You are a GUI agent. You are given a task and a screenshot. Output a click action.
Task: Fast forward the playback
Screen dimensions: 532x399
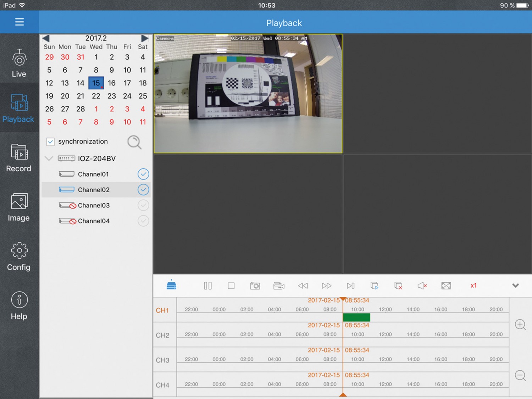pyautogui.click(x=327, y=286)
